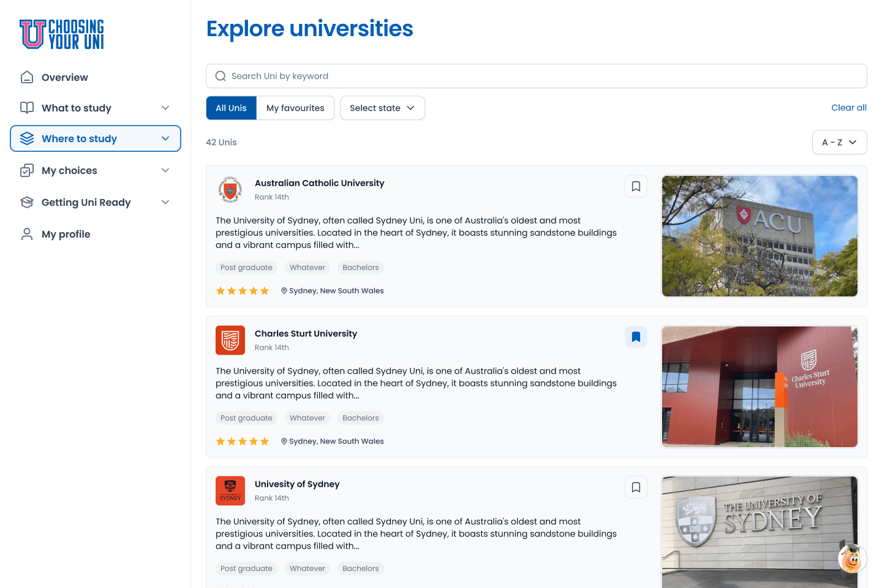Screen dimensions: 882x588
Task: Click the location pin on Charles Sturt University card
Action: click(284, 442)
